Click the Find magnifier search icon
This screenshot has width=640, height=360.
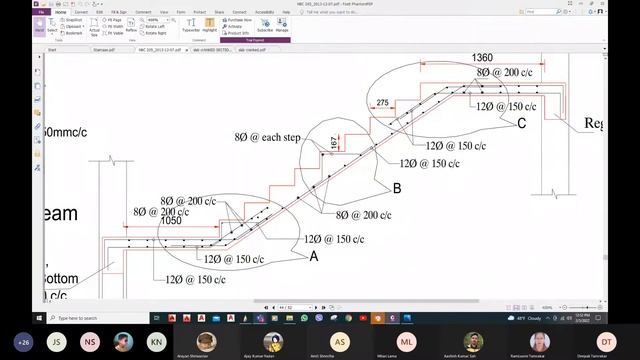tap(558, 12)
